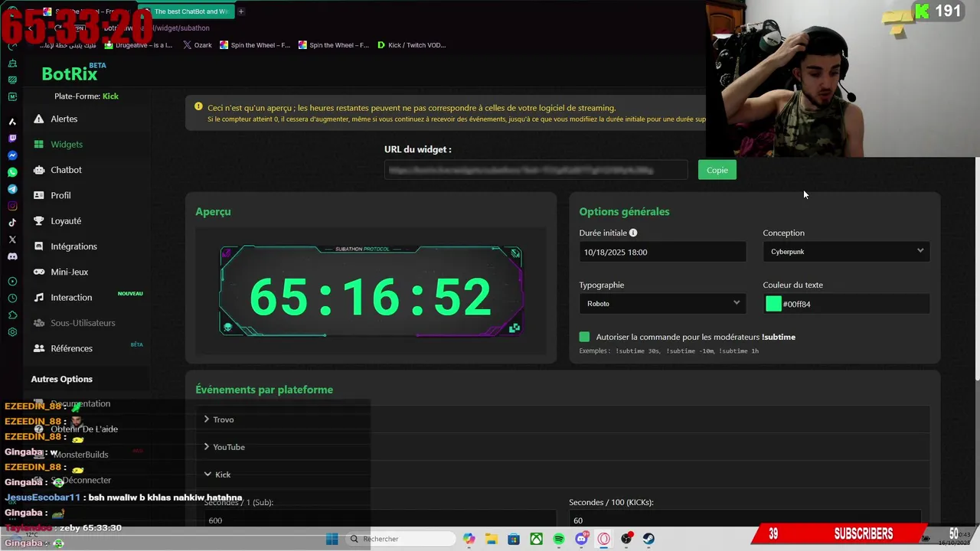Click the info icon beside Durée initiale
Screen dimensions: 980x551
click(633, 233)
